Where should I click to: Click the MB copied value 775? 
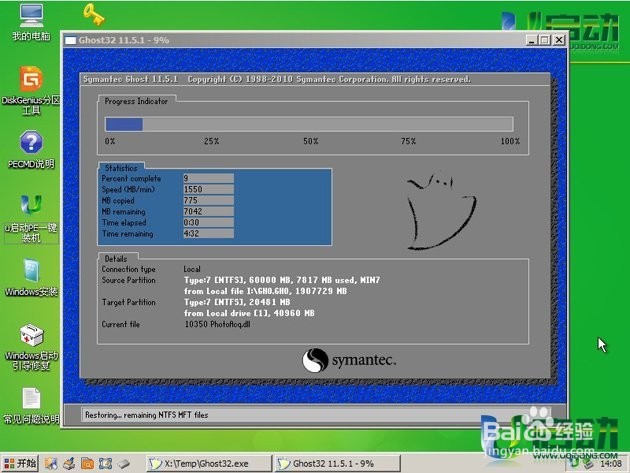tap(208, 200)
